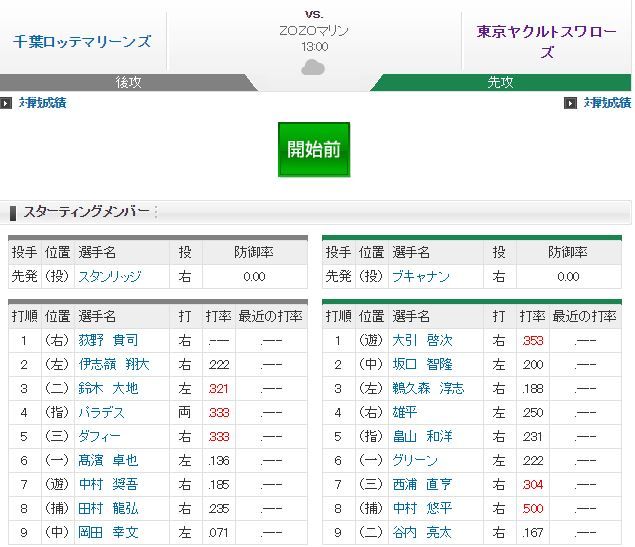Click 防御率 header in Marines pitcher table

coord(254,253)
